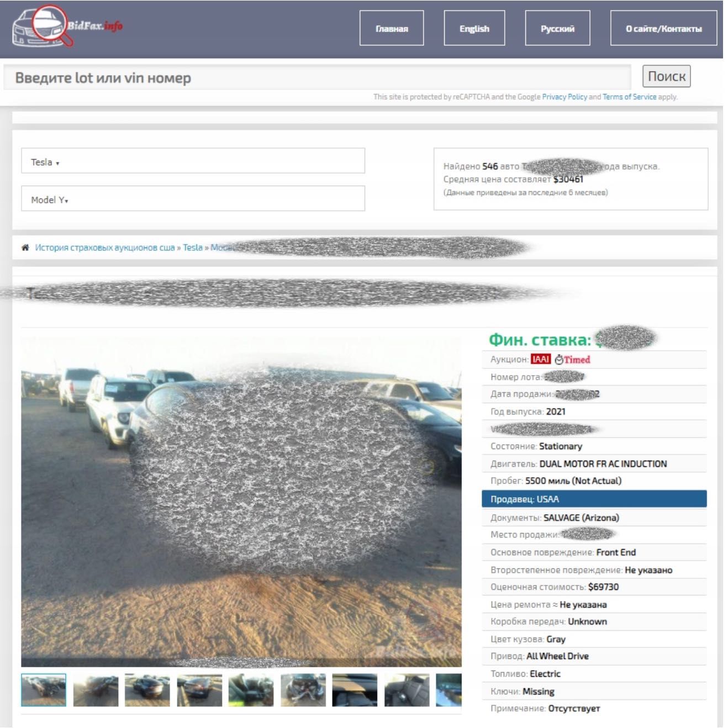Click Второстепенное повреждение: Не указано row
The width and height of the screenshot is (728, 728).
point(594,570)
